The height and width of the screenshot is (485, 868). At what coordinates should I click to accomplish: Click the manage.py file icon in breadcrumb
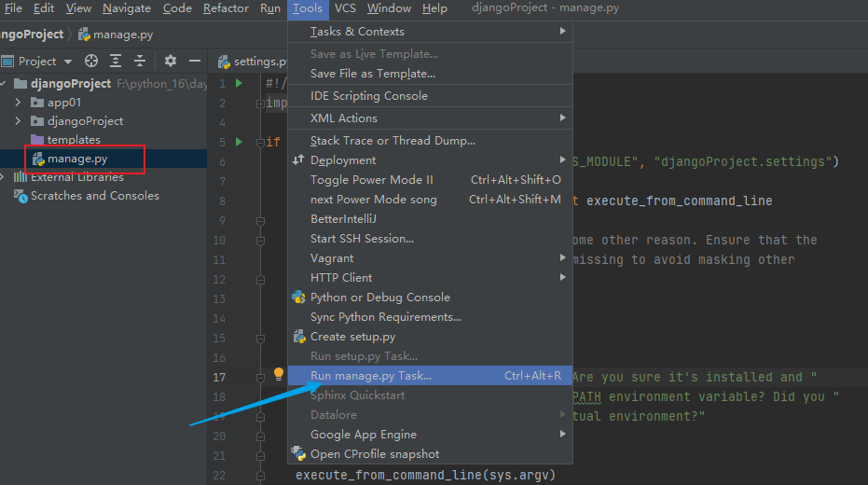point(84,35)
